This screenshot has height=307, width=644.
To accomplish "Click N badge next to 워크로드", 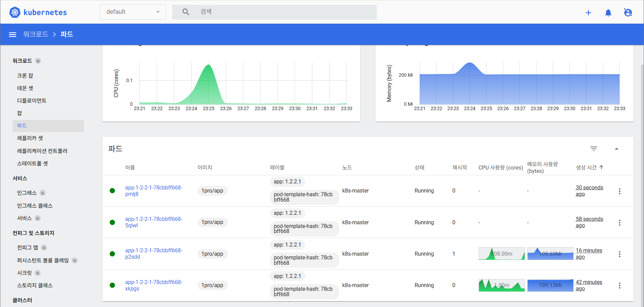I will point(38,61).
